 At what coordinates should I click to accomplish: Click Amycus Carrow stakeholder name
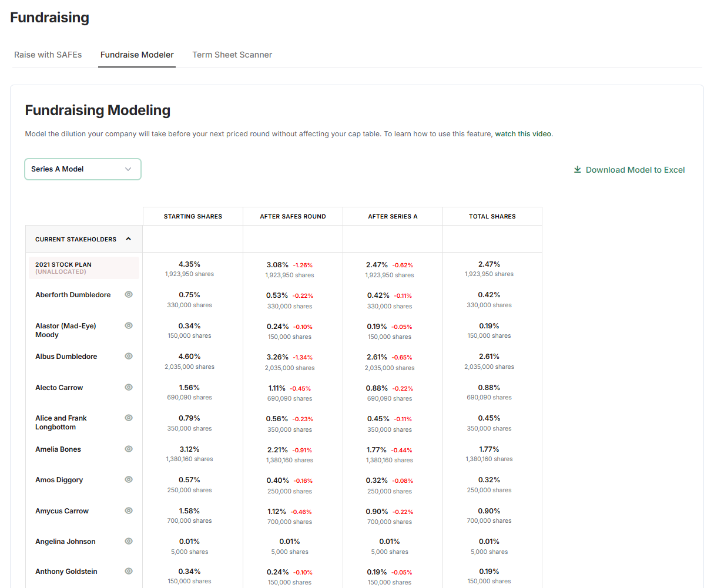coord(62,511)
